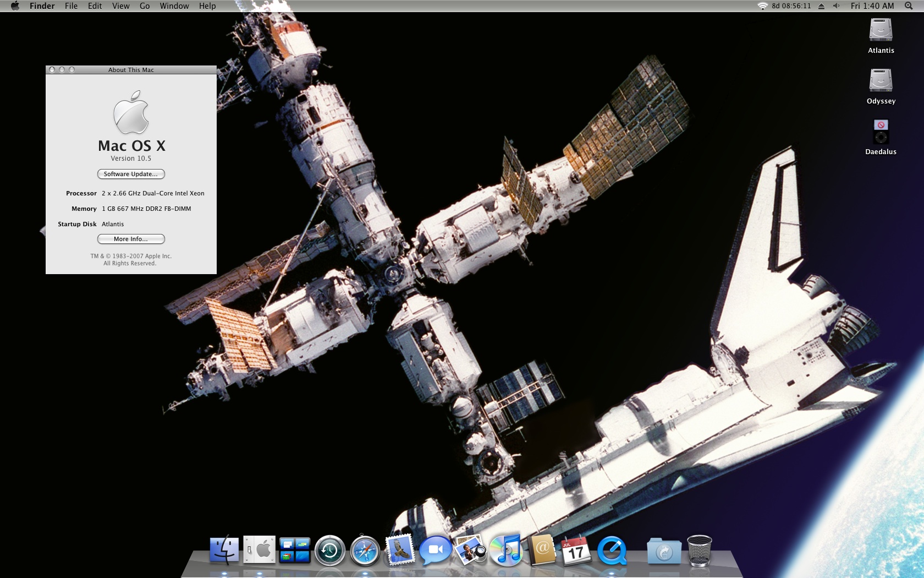Image resolution: width=924 pixels, height=578 pixels.
Task: Open Time Machine from the Dock
Action: tap(330, 550)
